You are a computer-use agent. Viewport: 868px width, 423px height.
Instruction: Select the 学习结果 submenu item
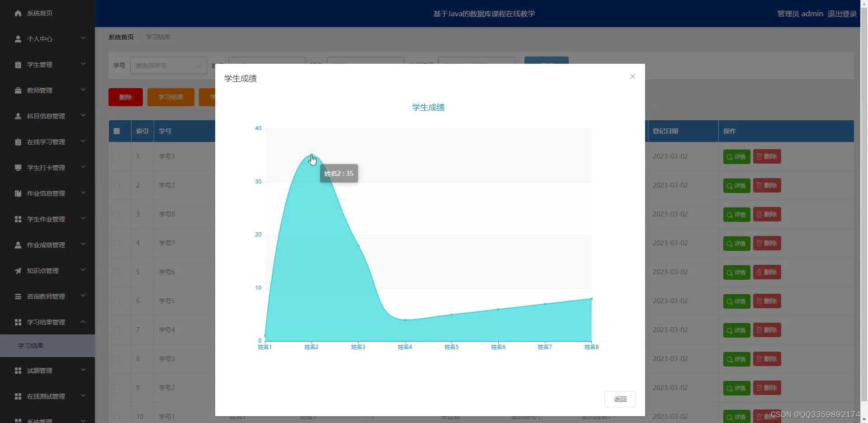47,346
